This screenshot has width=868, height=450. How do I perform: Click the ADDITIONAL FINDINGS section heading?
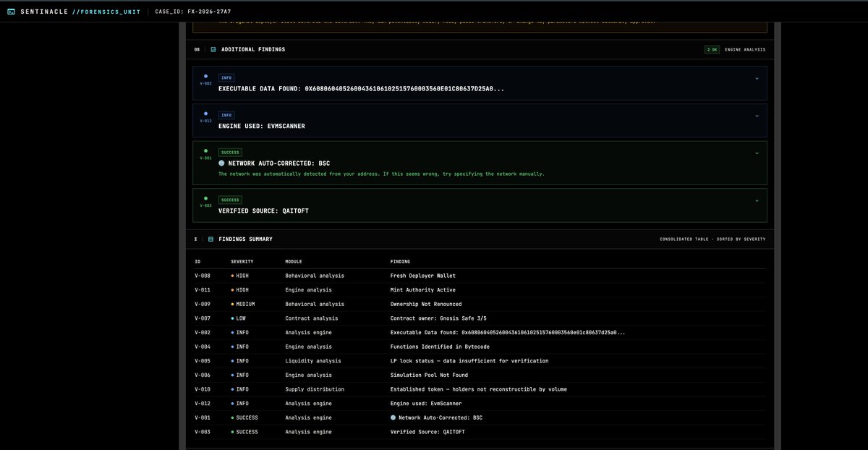coord(253,49)
